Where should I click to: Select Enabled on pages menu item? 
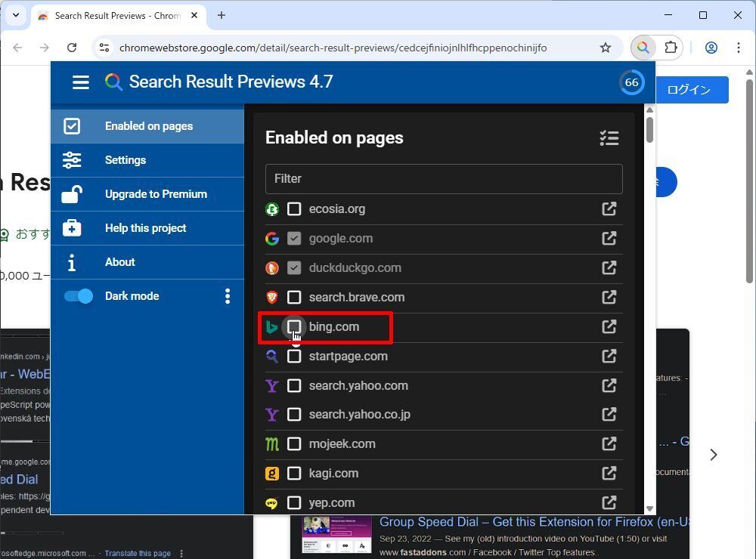point(147,126)
